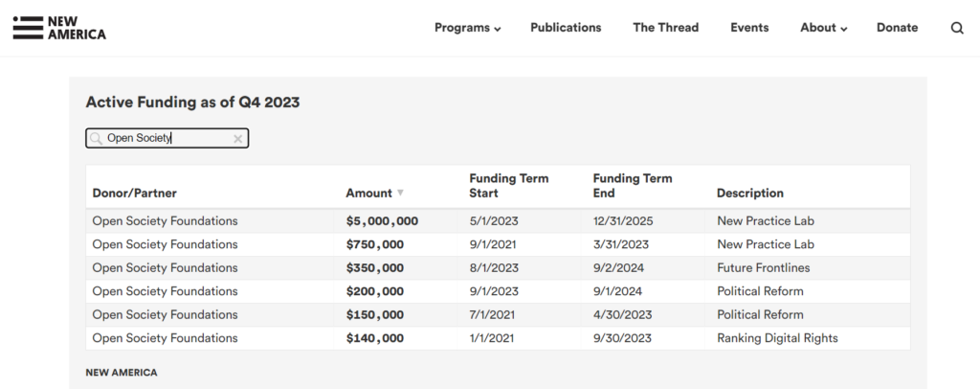Click the NEW AMERICA footer label
Viewport: 980px width, 389px height.
[x=122, y=373]
